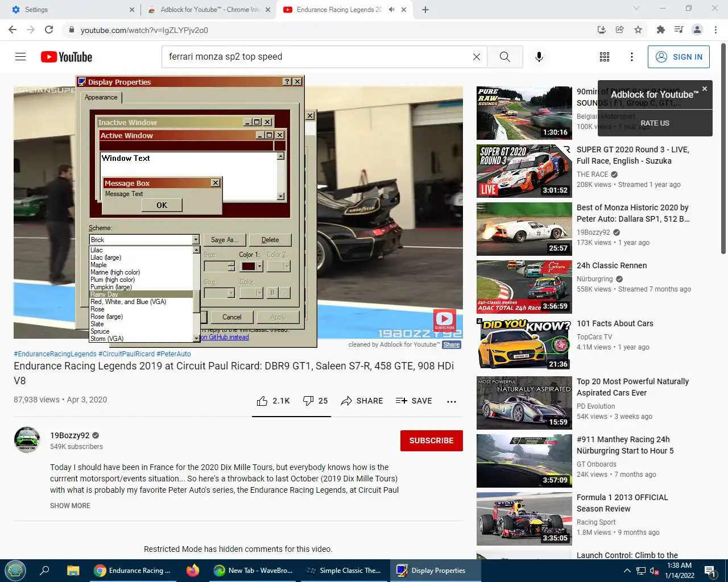The height and width of the screenshot is (582, 728).
Task: Click scheme list scrollbar down arrow
Action: click(196, 338)
